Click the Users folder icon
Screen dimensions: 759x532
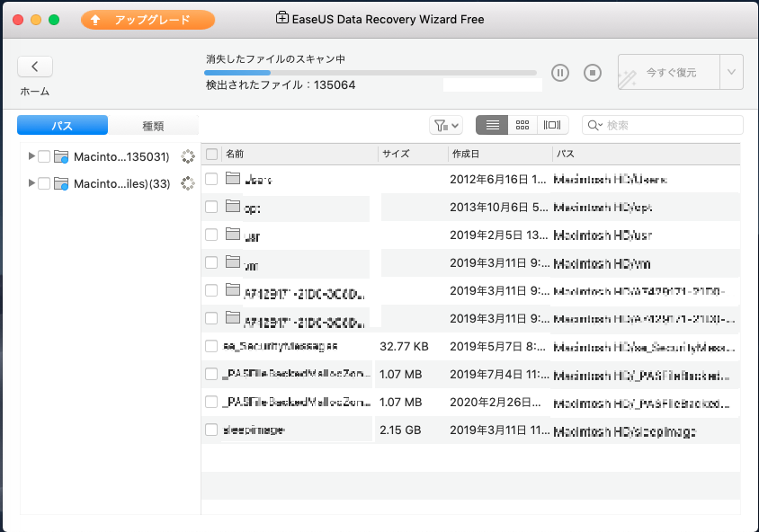[233, 179]
